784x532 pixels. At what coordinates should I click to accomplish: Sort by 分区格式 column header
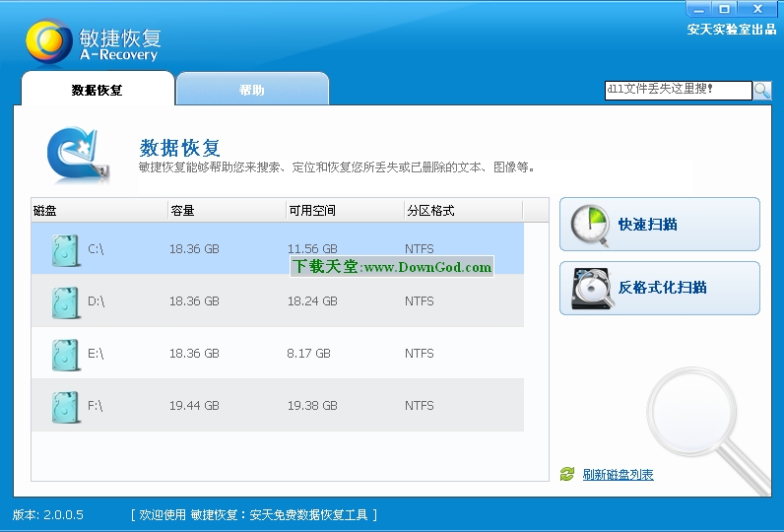pos(462,211)
